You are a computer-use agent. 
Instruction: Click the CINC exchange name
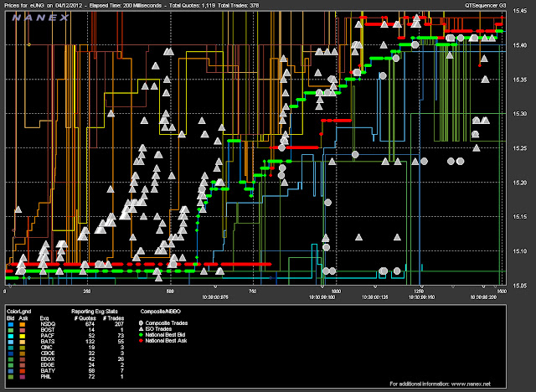pyautogui.click(x=47, y=348)
